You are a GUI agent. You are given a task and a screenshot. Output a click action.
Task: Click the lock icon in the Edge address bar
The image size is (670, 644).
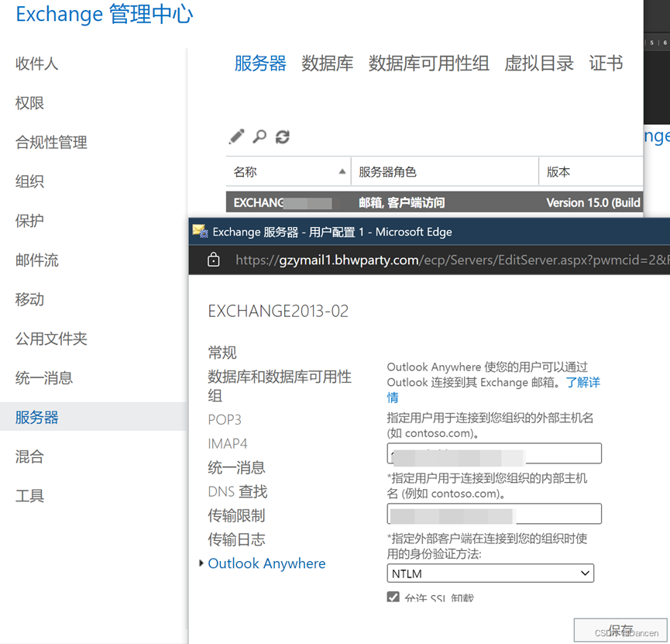pyautogui.click(x=213, y=260)
